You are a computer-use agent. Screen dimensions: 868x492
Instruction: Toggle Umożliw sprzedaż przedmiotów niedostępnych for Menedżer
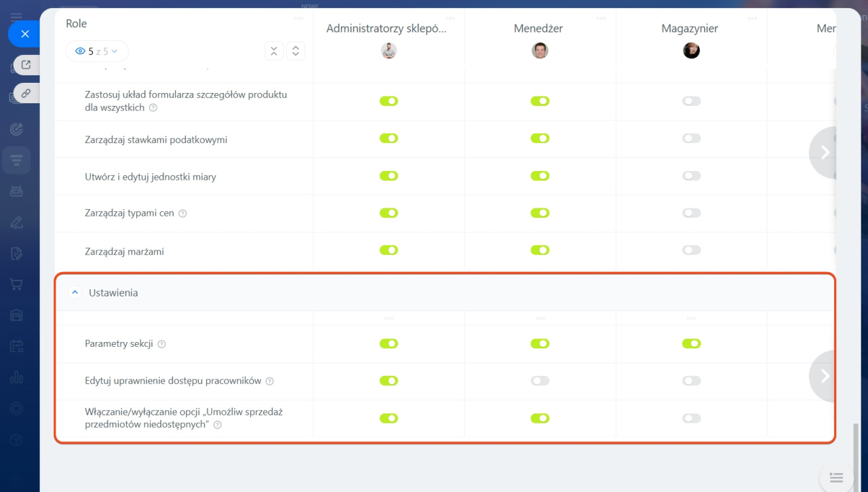click(x=540, y=418)
